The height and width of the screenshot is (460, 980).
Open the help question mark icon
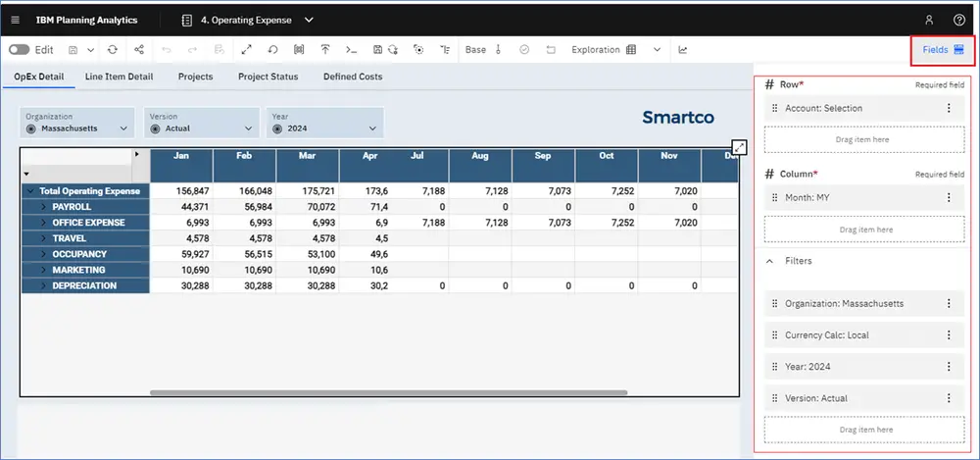(x=959, y=20)
